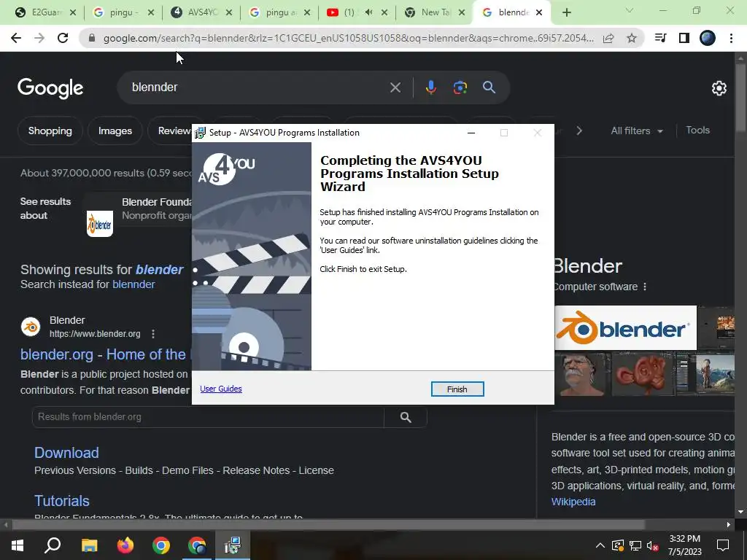Open the Chrome profile avatar
This screenshot has width=747, height=560.
click(708, 38)
